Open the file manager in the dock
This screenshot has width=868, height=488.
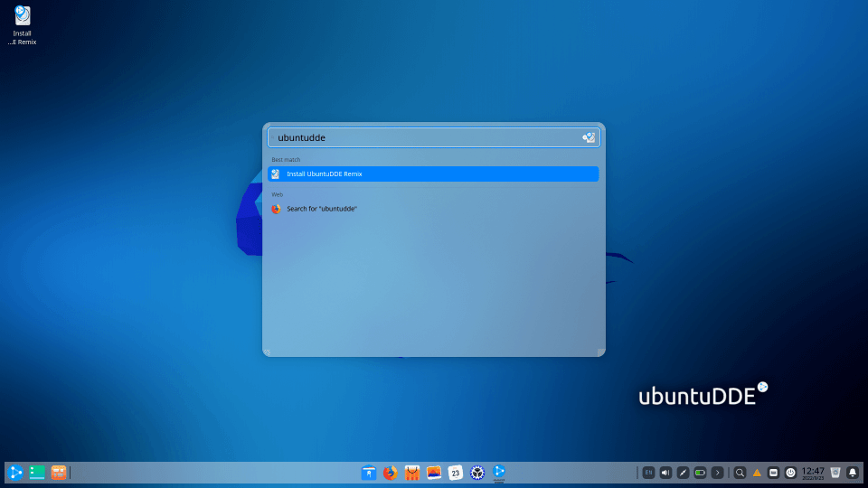pyautogui.click(x=369, y=472)
